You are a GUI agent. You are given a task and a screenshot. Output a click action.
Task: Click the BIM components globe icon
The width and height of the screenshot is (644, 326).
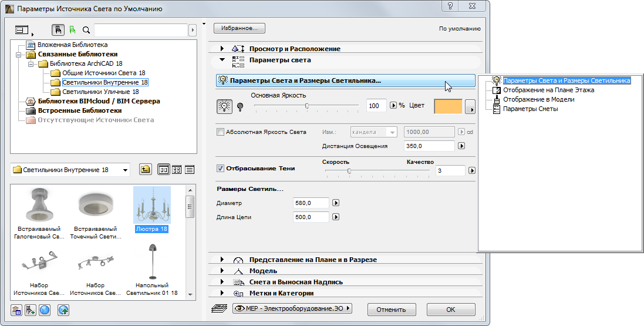tap(45, 310)
